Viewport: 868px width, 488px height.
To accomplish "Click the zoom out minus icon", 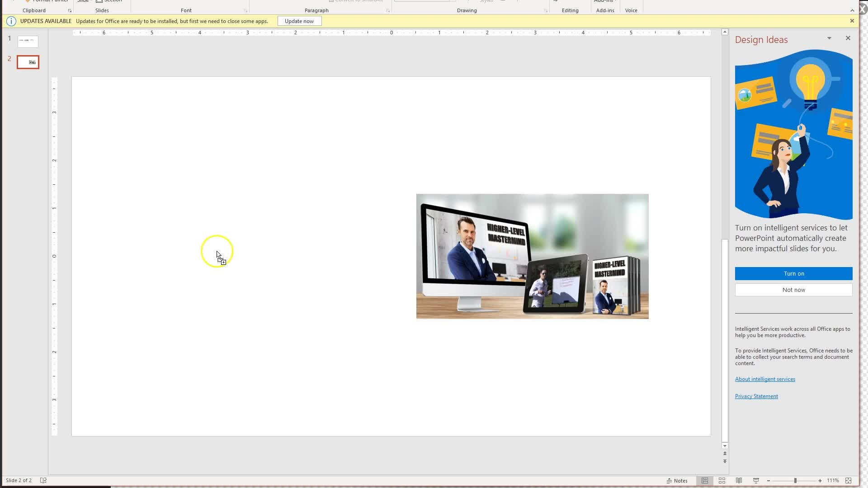I will click(x=769, y=481).
